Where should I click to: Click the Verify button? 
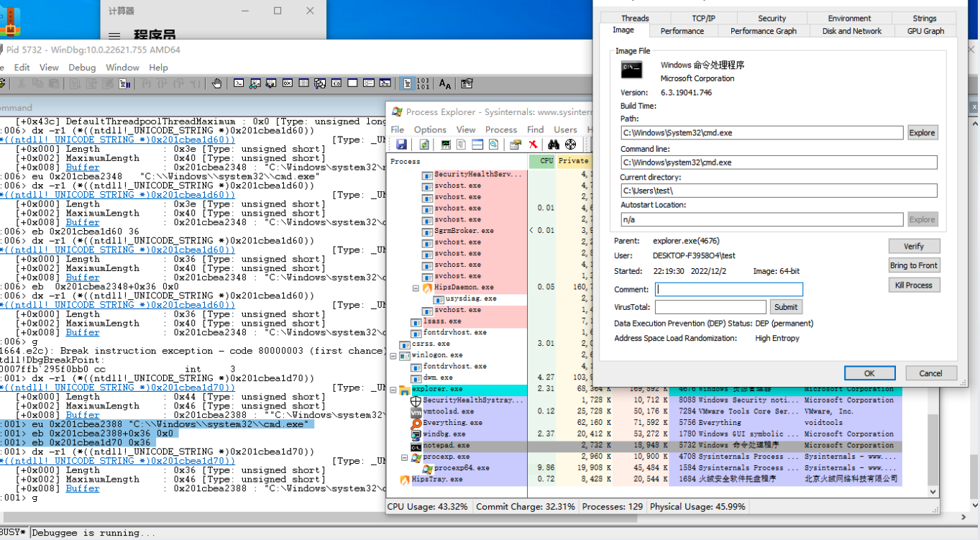pyautogui.click(x=914, y=246)
